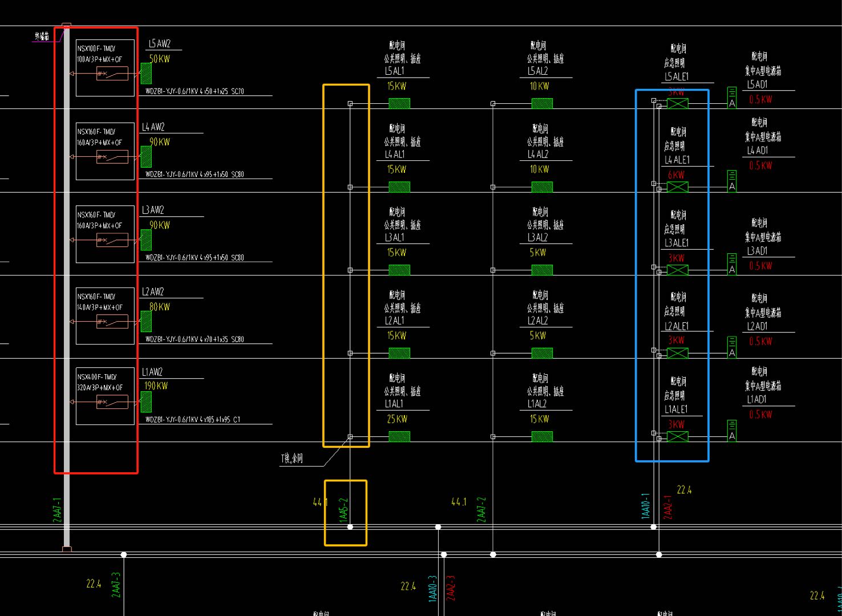Select the green L3AL2 panel symbol
This screenshot has width=842, height=616.
(x=542, y=270)
